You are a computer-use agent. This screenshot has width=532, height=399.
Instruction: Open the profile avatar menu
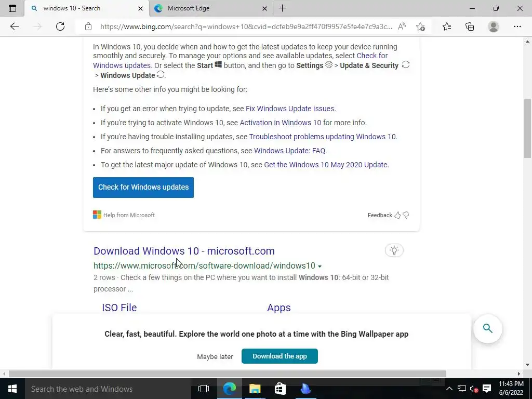(x=494, y=26)
